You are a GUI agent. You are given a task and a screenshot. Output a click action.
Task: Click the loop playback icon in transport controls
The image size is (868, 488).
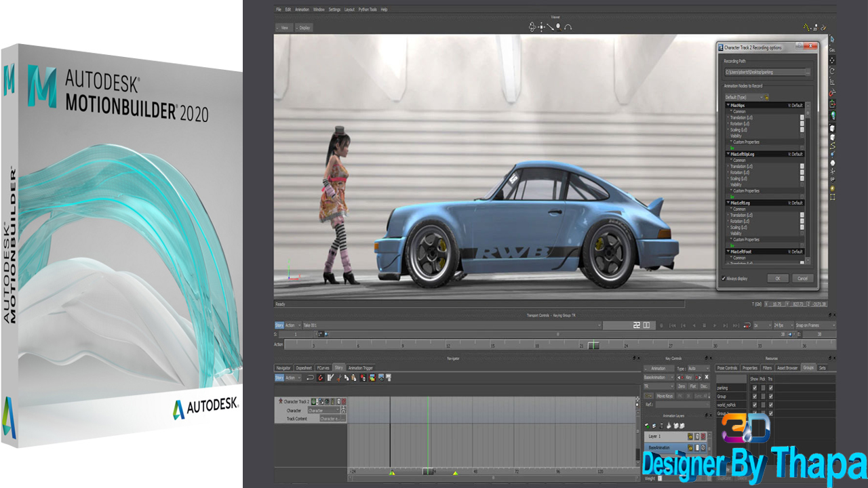click(x=747, y=325)
